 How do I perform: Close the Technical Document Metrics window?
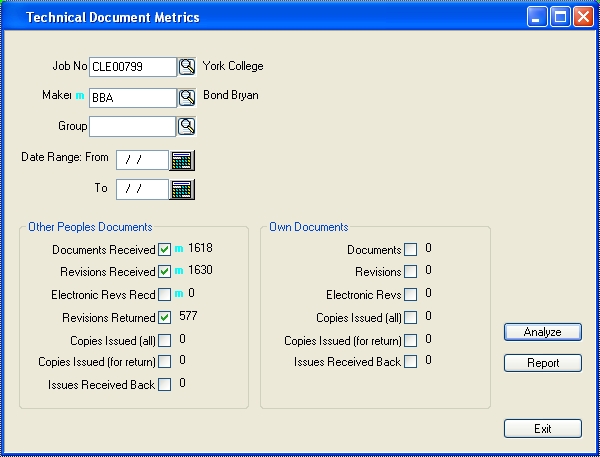pos(584,17)
